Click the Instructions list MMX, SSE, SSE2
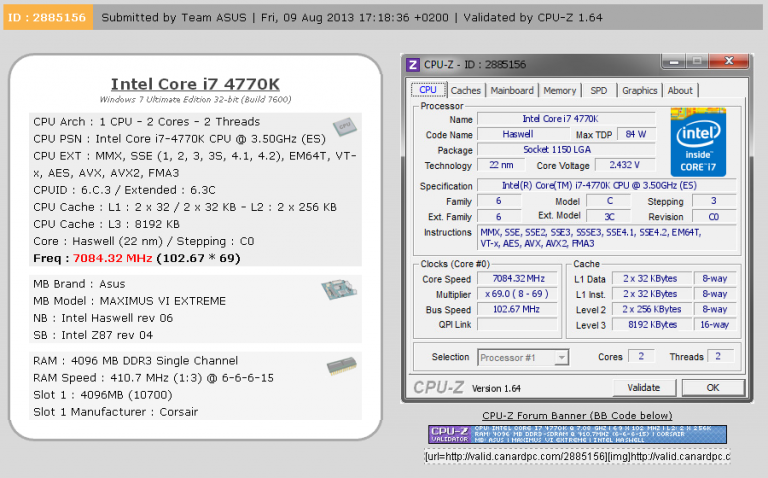This screenshot has height=478, width=768. coord(606,238)
